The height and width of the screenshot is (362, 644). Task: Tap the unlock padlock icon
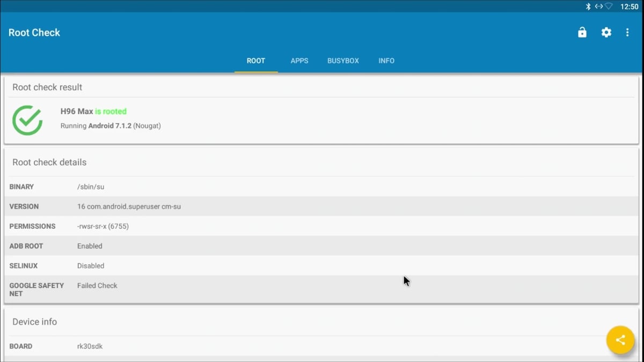click(582, 32)
